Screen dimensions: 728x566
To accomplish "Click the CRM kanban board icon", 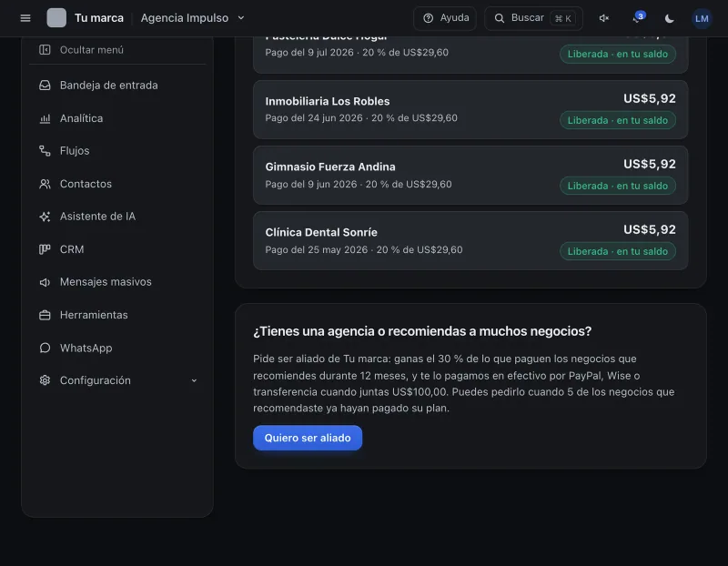I will point(45,249).
